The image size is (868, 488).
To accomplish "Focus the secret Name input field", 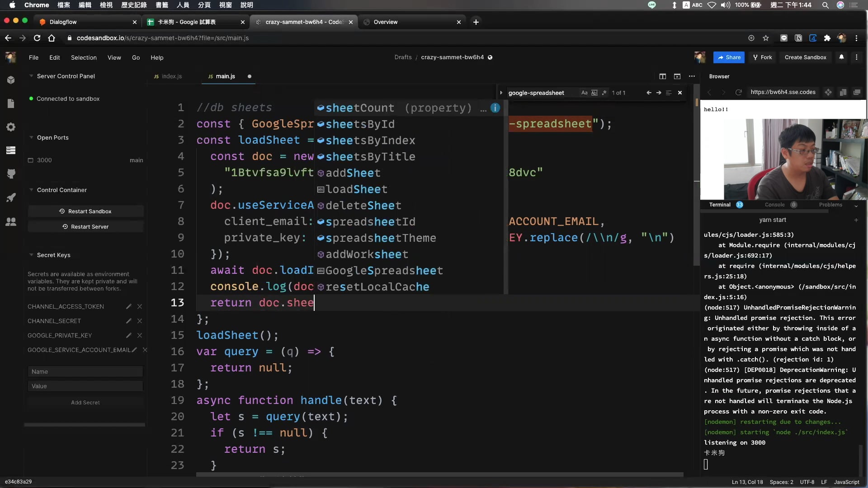I will 85,371.
